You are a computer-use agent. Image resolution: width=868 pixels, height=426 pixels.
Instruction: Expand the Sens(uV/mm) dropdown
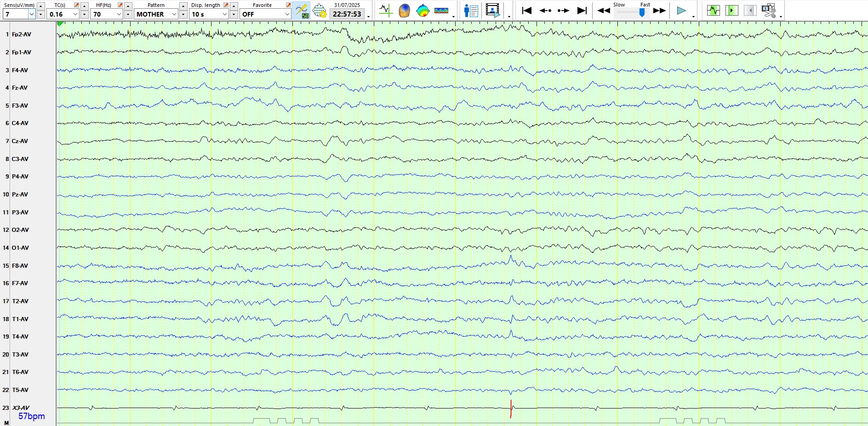pyautogui.click(x=32, y=14)
